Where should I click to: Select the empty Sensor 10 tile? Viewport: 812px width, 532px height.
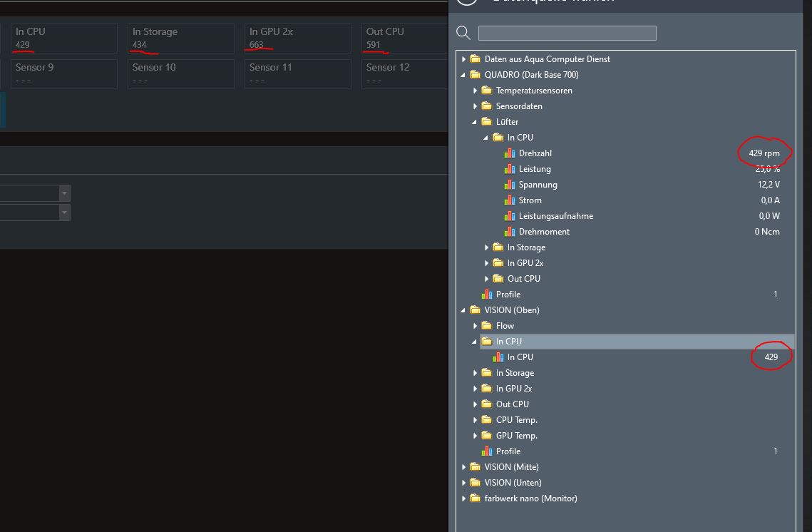coord(181,74)
